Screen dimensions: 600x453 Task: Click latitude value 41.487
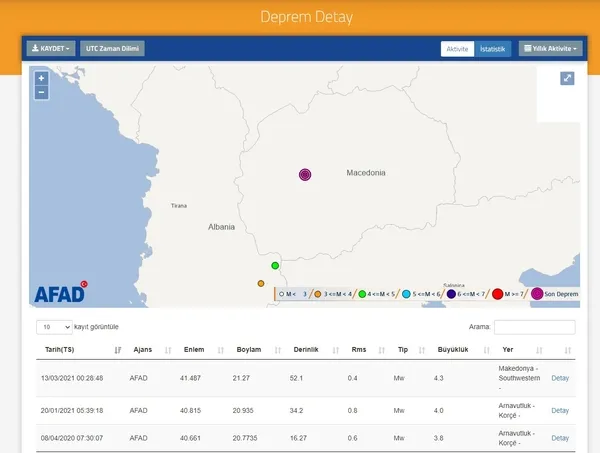coord(190,378)
